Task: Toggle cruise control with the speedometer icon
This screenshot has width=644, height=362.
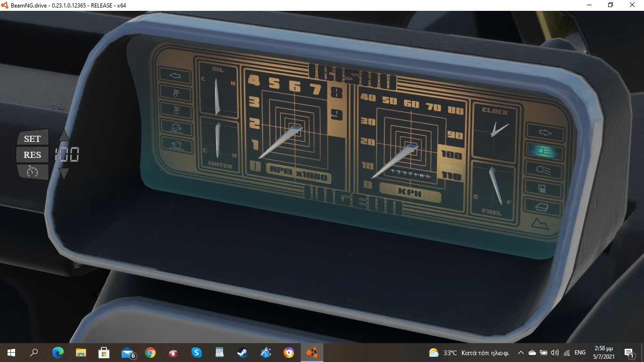Action: tap(33, 171)
